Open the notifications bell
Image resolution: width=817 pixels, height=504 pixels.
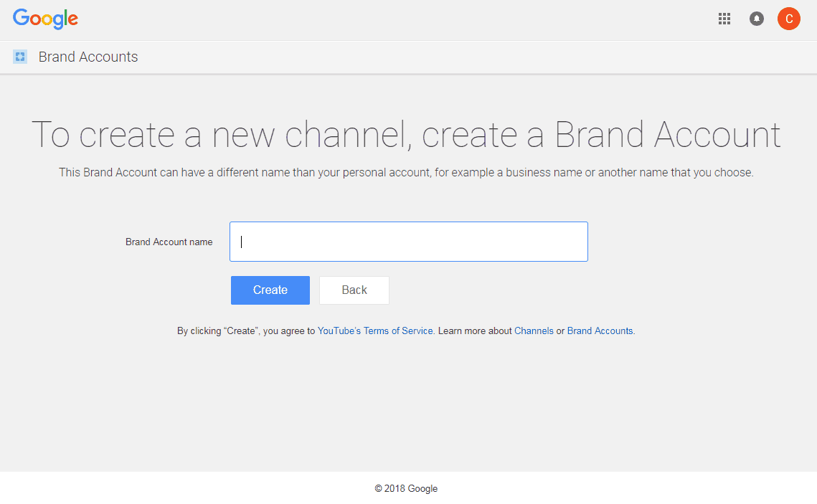[x=757, y=19]
